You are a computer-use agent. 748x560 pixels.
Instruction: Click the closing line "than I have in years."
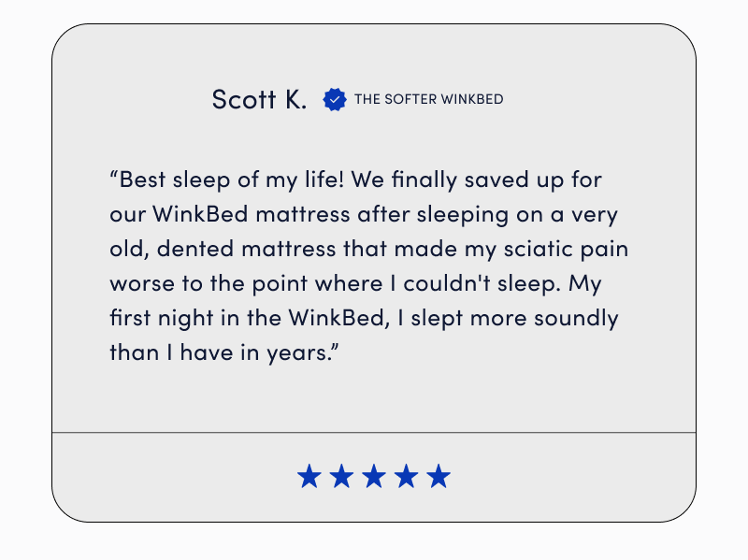pos(221,353)
